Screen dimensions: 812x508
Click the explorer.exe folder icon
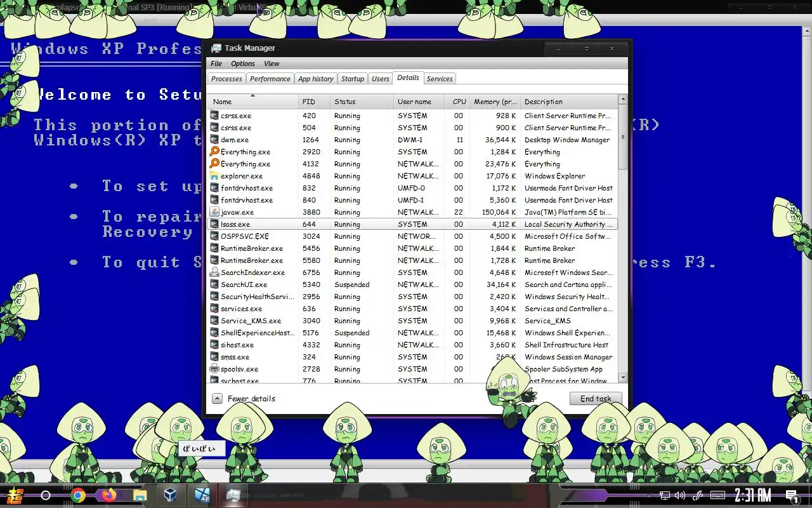(214, 176)
